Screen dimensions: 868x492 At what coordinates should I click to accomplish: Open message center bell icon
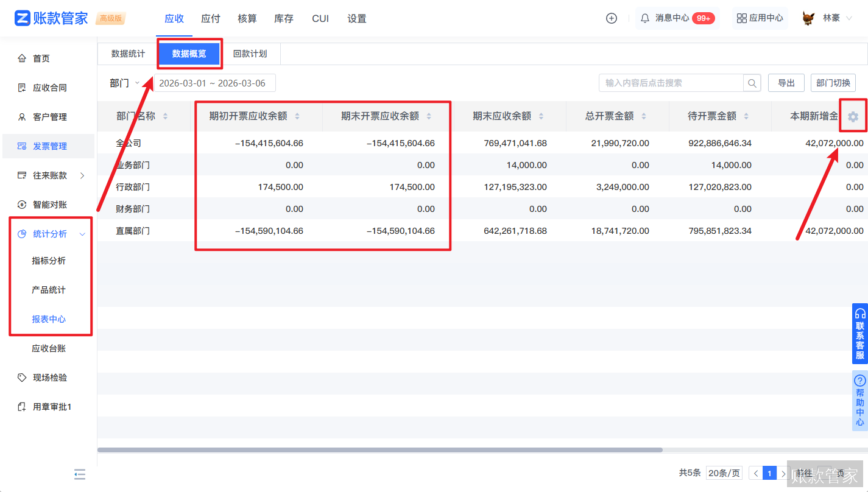pos(645,18)
